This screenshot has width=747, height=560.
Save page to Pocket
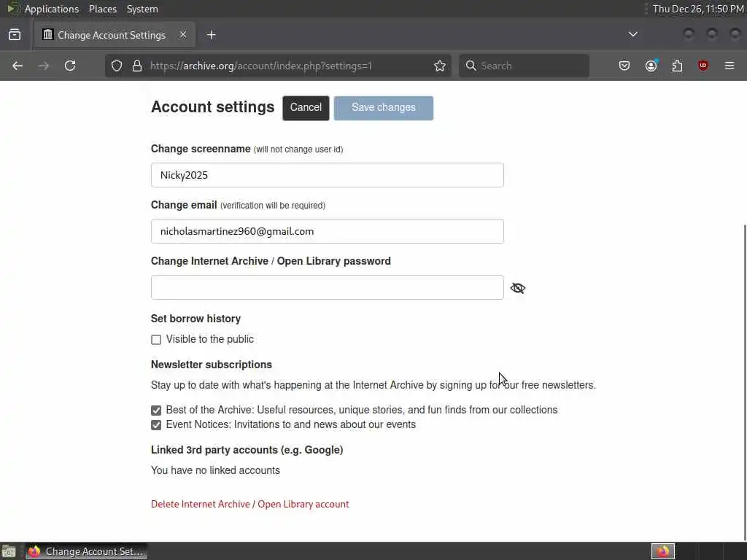point(624,66)
